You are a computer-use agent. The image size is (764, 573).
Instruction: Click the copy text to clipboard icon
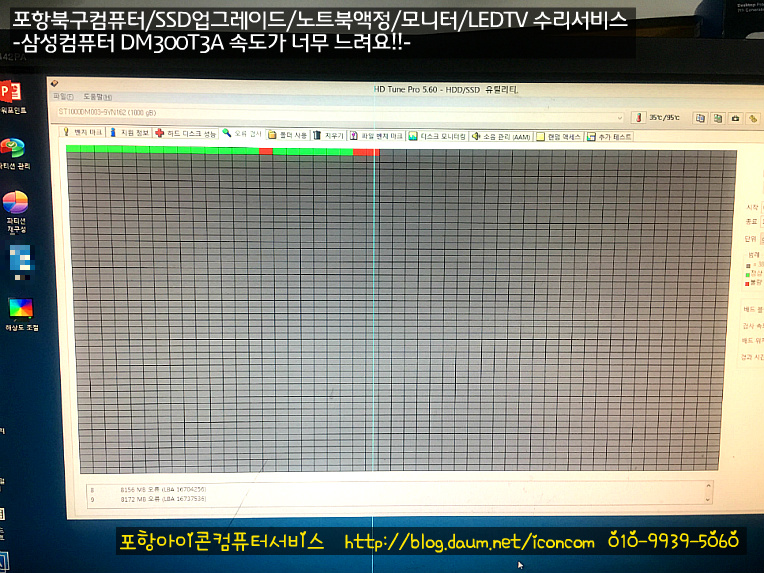[700, 118]
